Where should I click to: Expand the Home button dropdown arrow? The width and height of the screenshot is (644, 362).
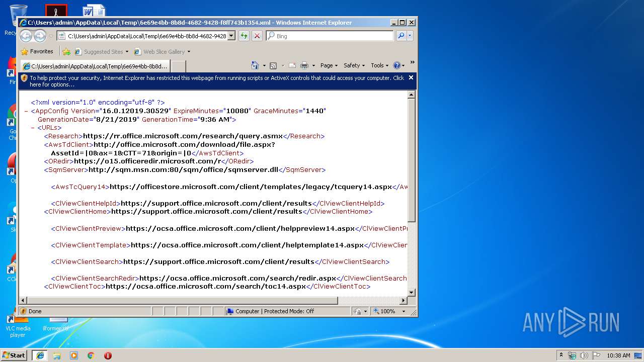264,65
